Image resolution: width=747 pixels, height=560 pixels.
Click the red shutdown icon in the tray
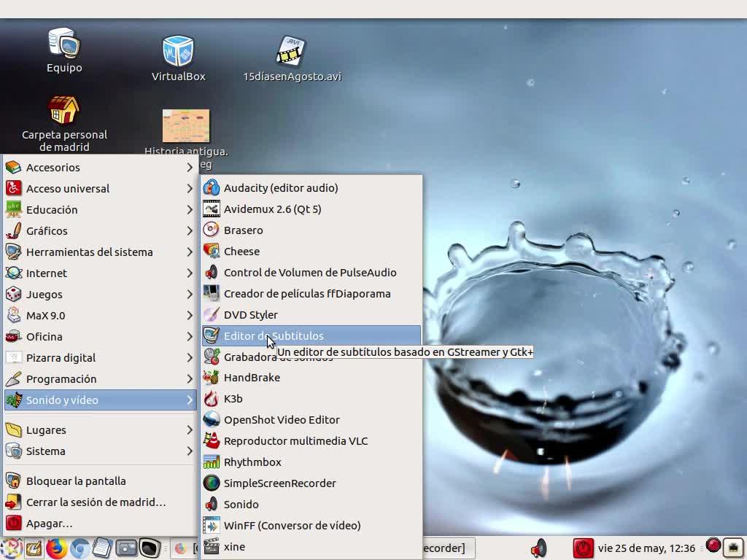(583, 548)
